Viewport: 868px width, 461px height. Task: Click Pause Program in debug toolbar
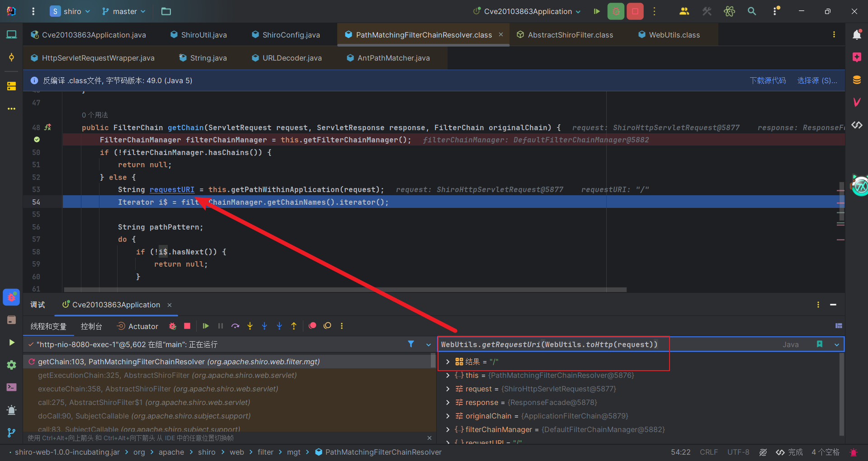pos(221,326)
